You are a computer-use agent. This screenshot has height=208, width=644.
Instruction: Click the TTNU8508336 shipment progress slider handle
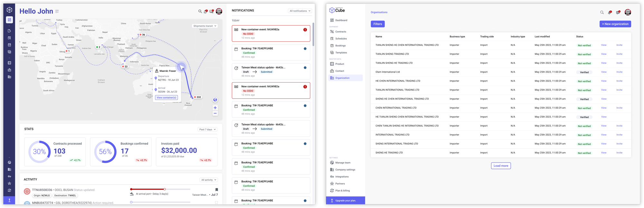coord(165,189)
